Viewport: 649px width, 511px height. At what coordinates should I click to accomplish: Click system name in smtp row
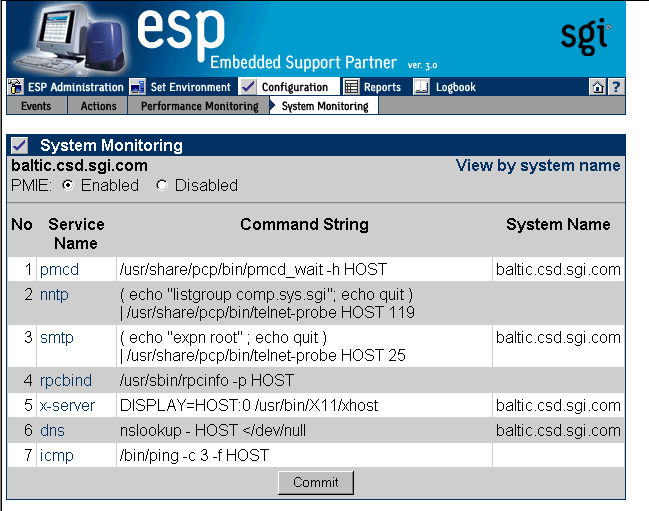(558, 338)
